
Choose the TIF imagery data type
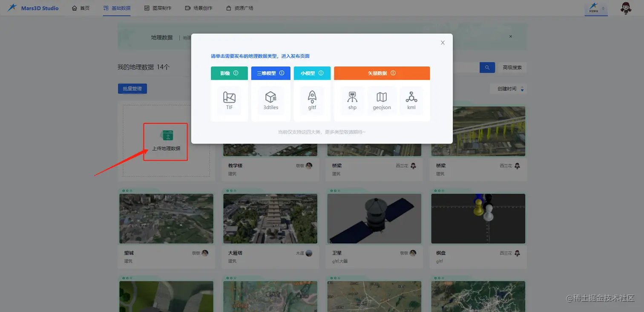pos(229,101)
